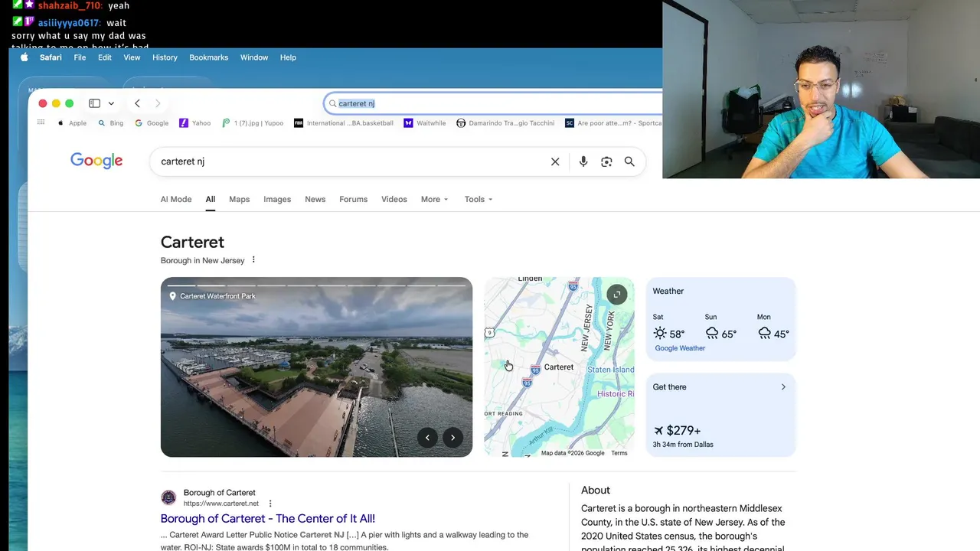Open the International basketball bookmark

pos(344,122)
